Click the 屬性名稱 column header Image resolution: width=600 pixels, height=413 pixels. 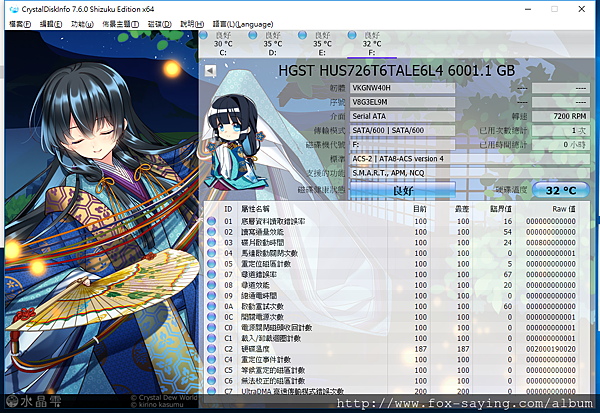(x=255, y=209)
